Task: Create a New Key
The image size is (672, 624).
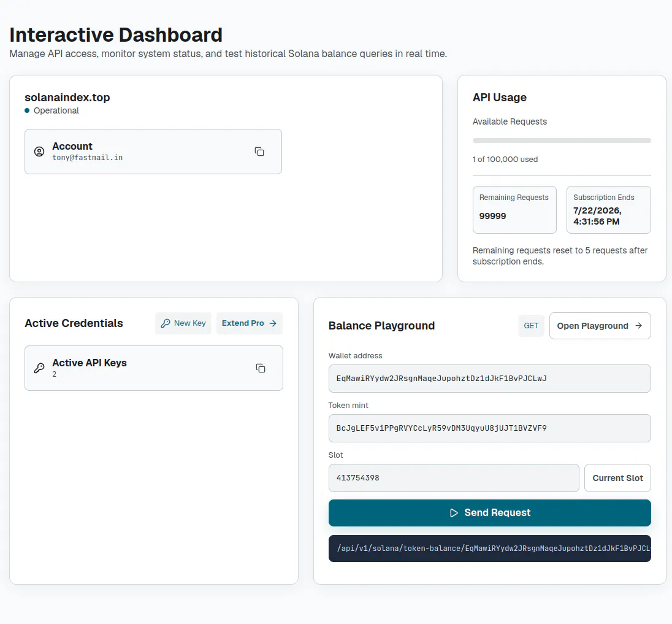Action: click(x=183, y=323)
